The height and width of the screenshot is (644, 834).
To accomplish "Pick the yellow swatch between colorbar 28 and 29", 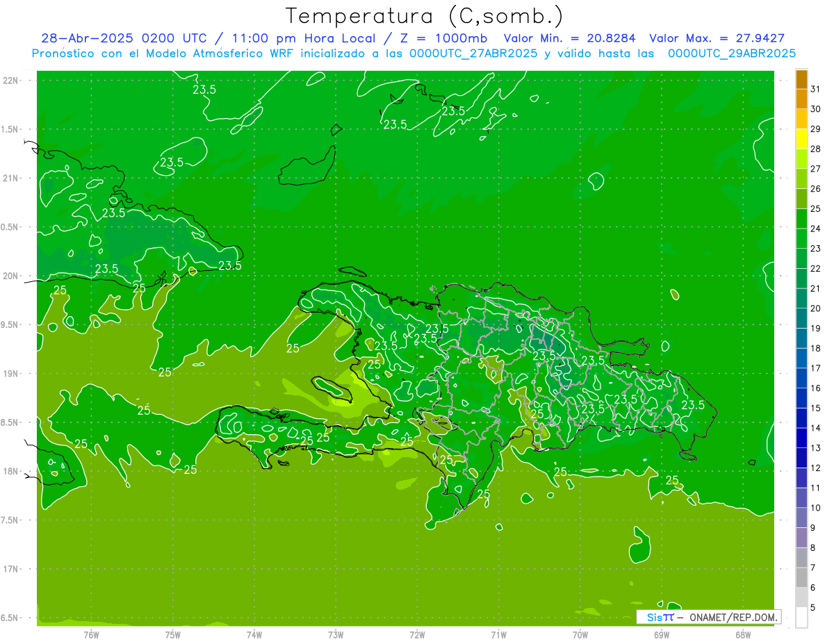I will (x=802, y=139).
